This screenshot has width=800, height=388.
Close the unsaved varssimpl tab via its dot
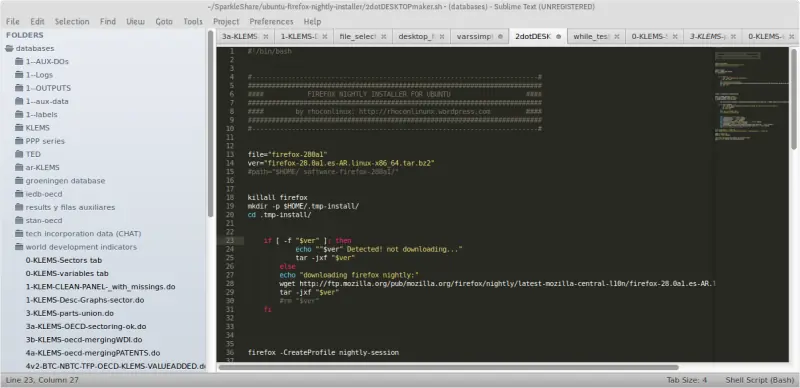[500, 37]
